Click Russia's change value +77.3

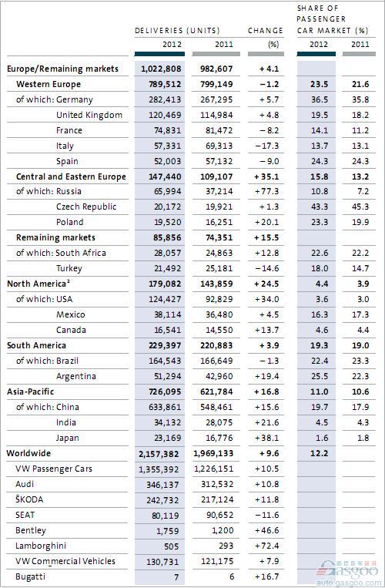pyautogui.click(x=266, y=191)
